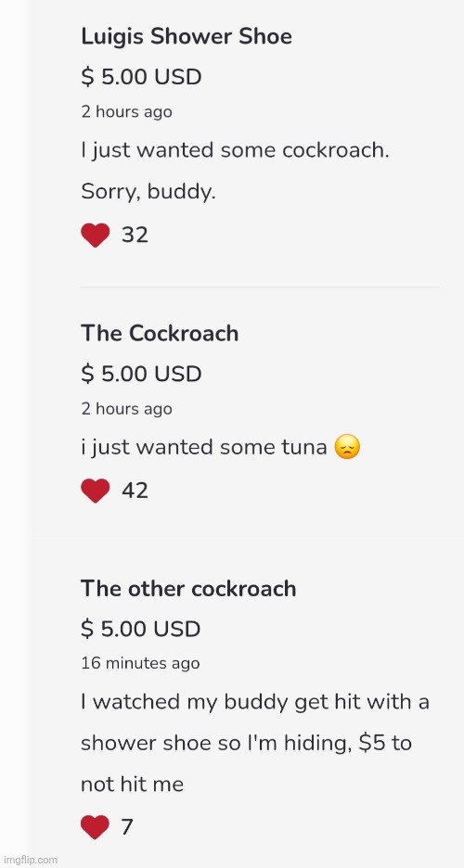Image resolution: width=464 pixels, height=868 pixels.
Task: Click the first $ 5.00 USD amount
Action: click(x=141, y=77)
